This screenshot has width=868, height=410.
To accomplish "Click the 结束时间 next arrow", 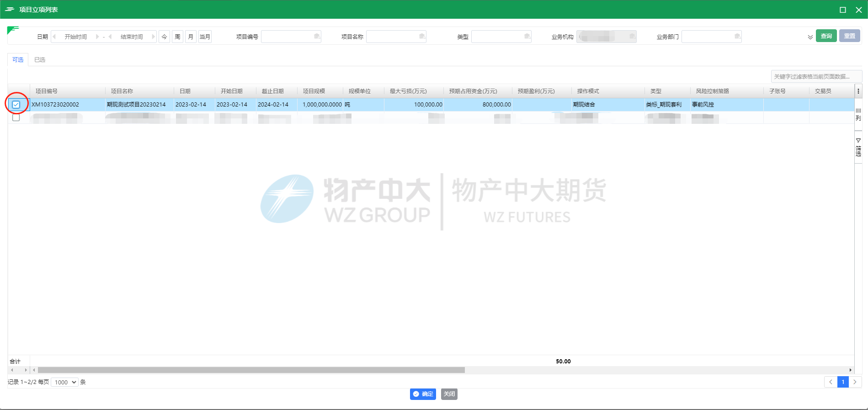I will coord(153,37).
